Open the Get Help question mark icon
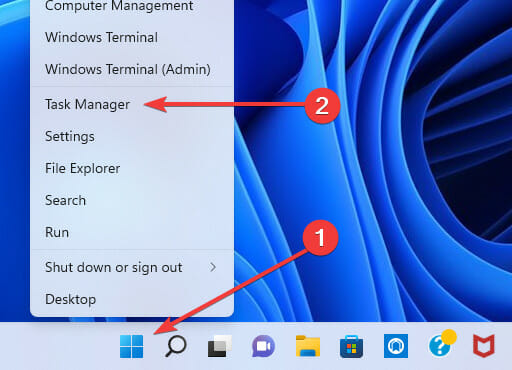The height and width of the screenshot is (370, 512). click(x=441, y=344)
